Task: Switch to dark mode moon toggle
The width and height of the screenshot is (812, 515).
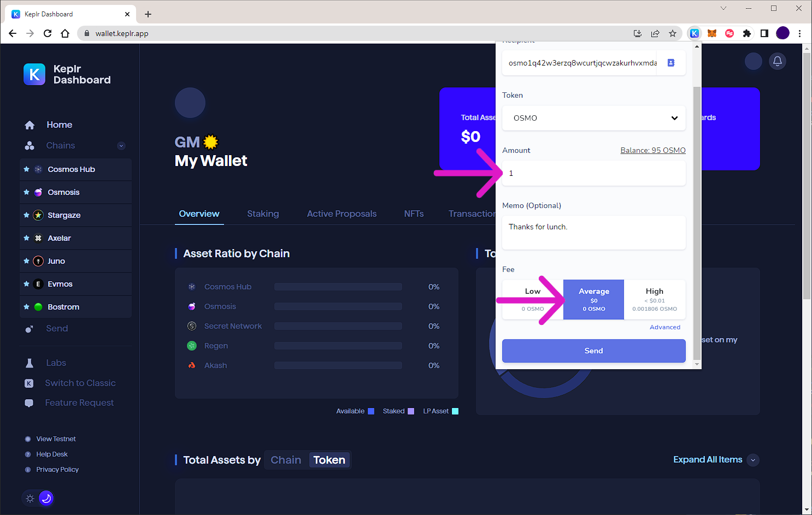Action: click(46, 498)
